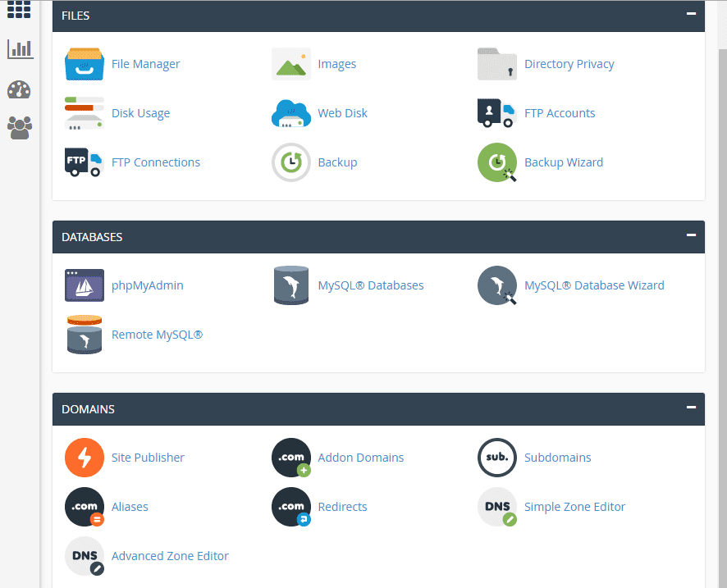The image size is (727, 588).
Task: Open the Subdomains link
Action: click(x=557, y=457)
